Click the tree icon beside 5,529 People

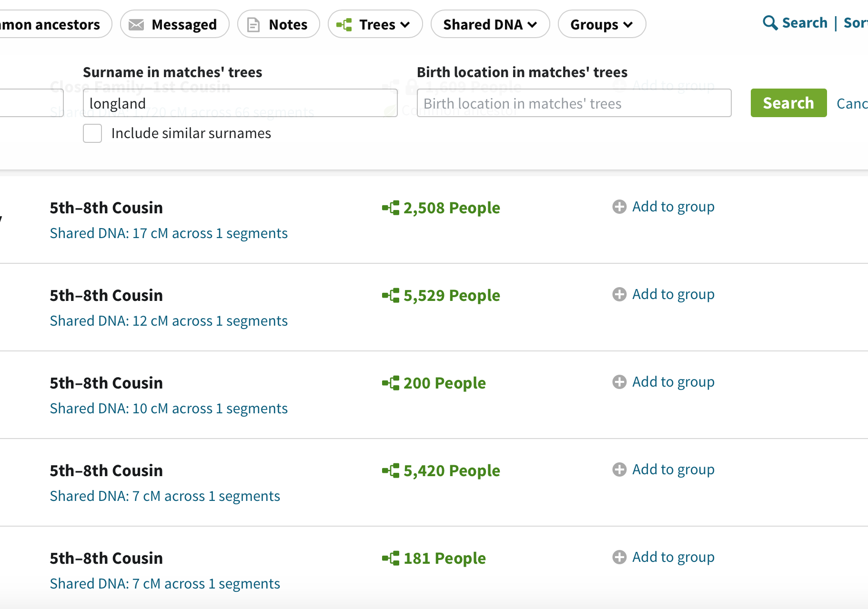coord(391,296)
